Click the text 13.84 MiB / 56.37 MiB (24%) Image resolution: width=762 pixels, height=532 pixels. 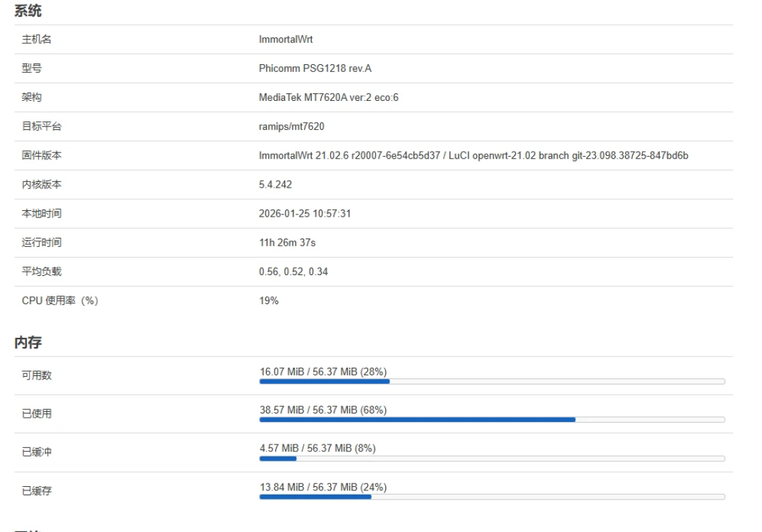[323, 488]
